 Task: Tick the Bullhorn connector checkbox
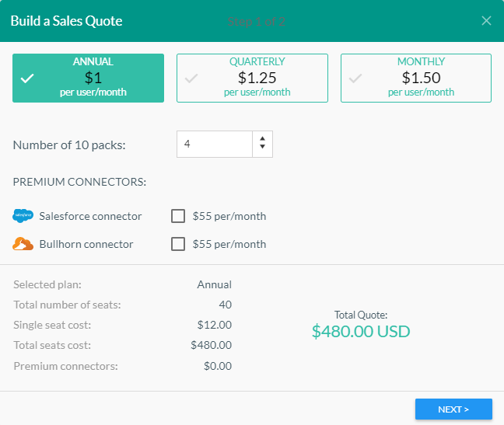pos(178,244)
